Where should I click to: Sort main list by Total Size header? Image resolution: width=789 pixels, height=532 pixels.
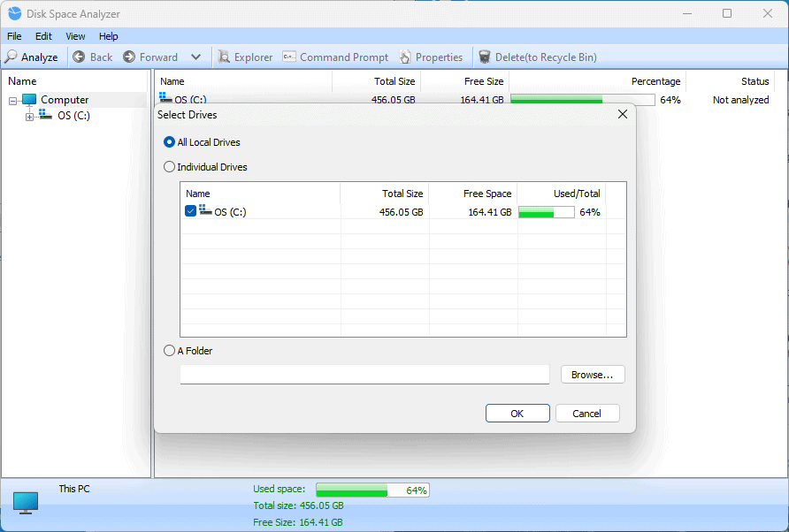(x=377, y=81)
